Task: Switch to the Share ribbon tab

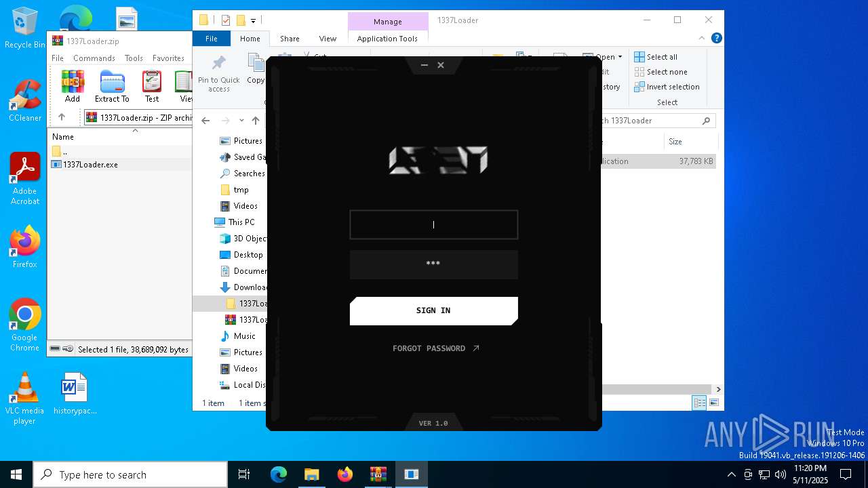Action: [x=290, y=39]
